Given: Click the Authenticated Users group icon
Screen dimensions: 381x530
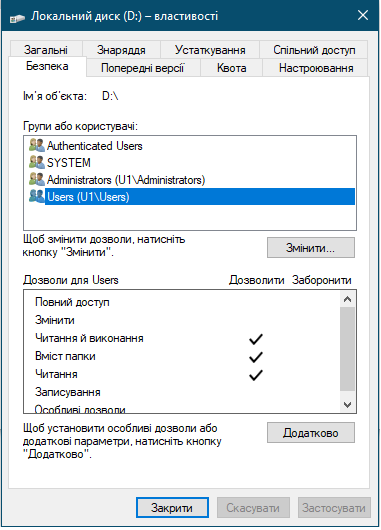Looking at the screenshot, I should [x=37, y=145].
